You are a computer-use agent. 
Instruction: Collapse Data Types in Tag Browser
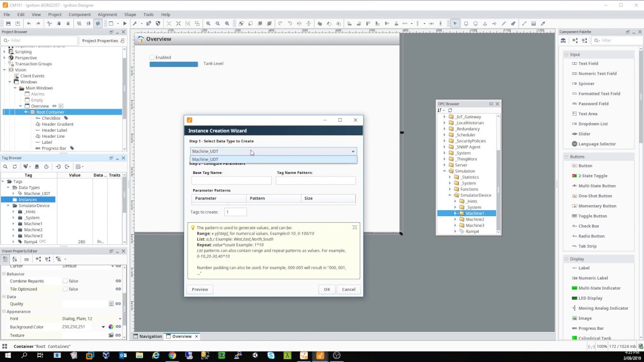pos(8,188)
